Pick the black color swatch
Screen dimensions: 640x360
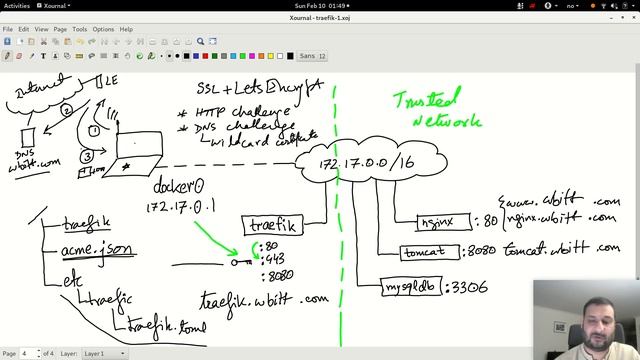point(187,56)
